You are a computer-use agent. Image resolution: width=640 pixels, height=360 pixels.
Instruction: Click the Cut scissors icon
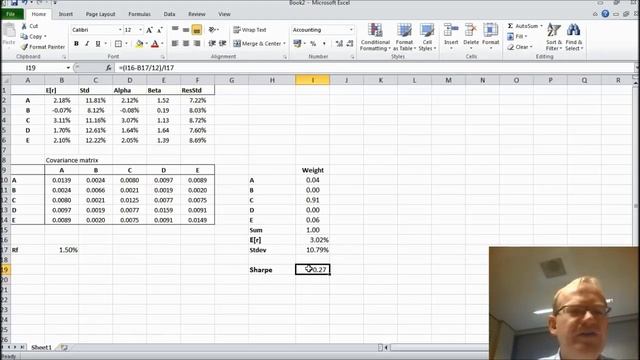[24, 26]
